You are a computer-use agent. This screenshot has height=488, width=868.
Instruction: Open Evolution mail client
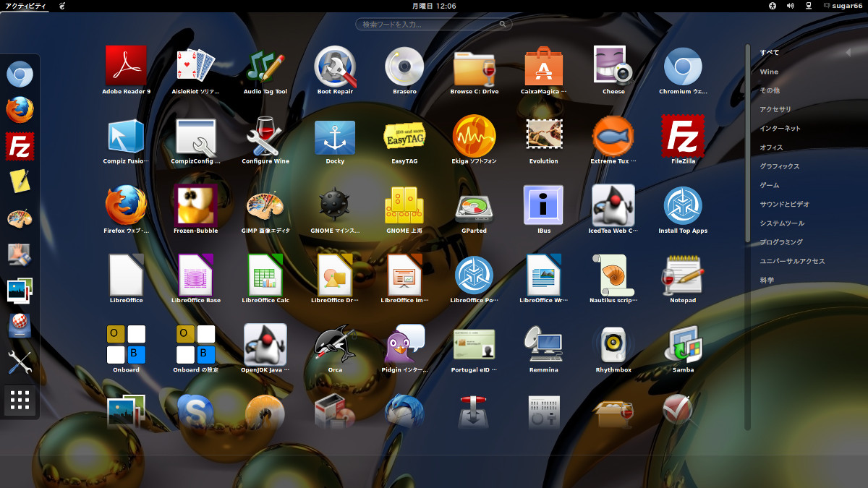pyautogui.click(x=544, y=135)
